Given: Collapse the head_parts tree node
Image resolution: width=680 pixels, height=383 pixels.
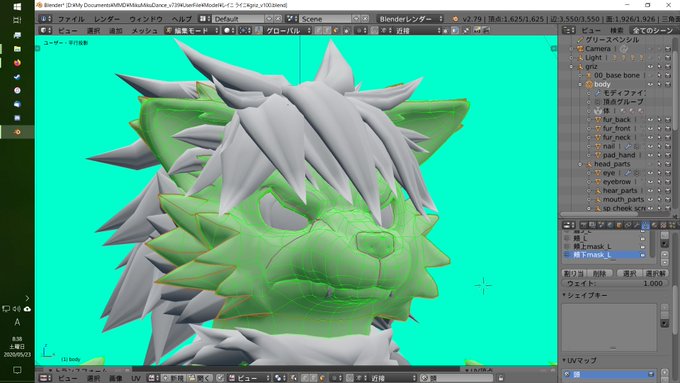Looking at the screenshot, I should [580, 164].
